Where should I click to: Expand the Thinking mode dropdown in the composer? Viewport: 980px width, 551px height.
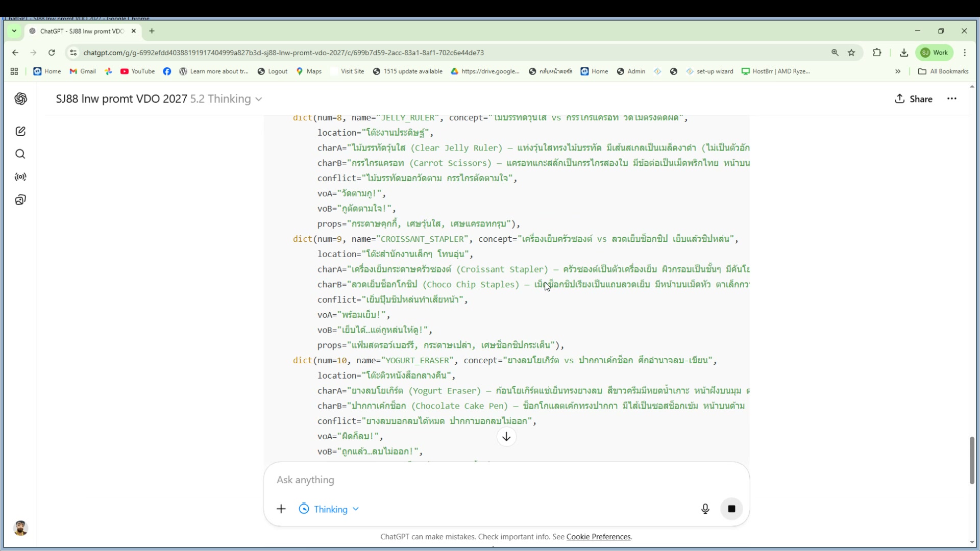(x=329, y=509)
